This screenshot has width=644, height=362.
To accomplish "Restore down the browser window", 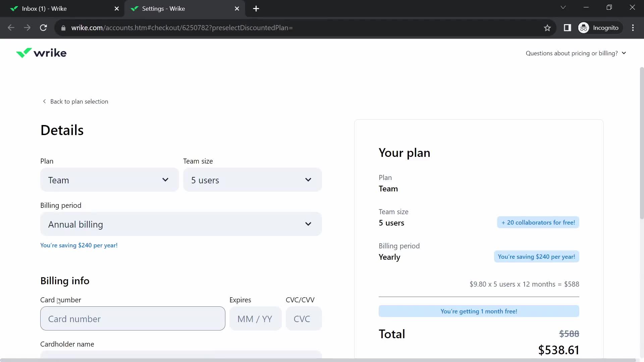I will pos(609,7).
